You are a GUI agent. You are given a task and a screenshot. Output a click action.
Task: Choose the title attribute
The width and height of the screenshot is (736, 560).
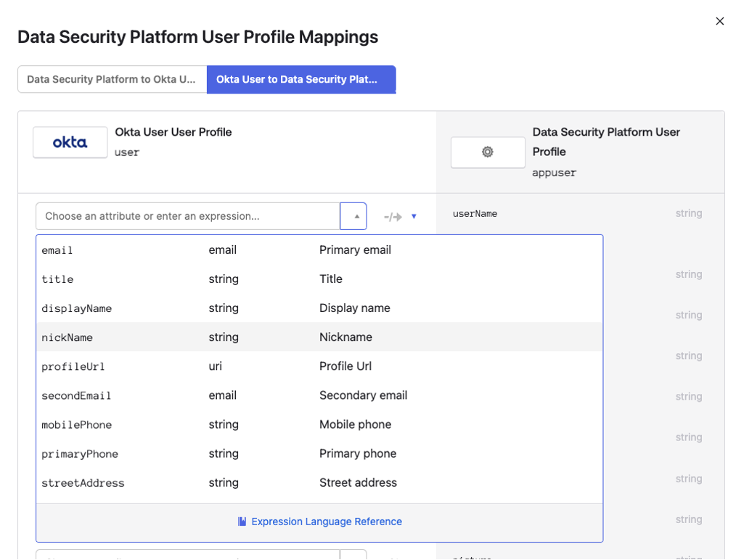319,279
